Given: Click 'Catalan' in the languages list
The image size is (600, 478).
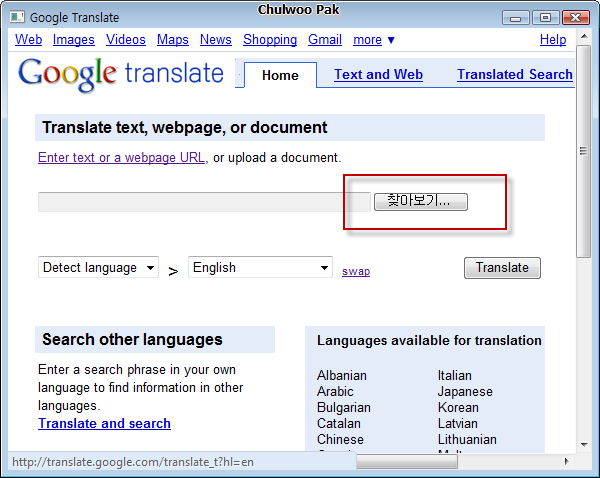Looking at the screenshot, I should click(x=339, y=424).
